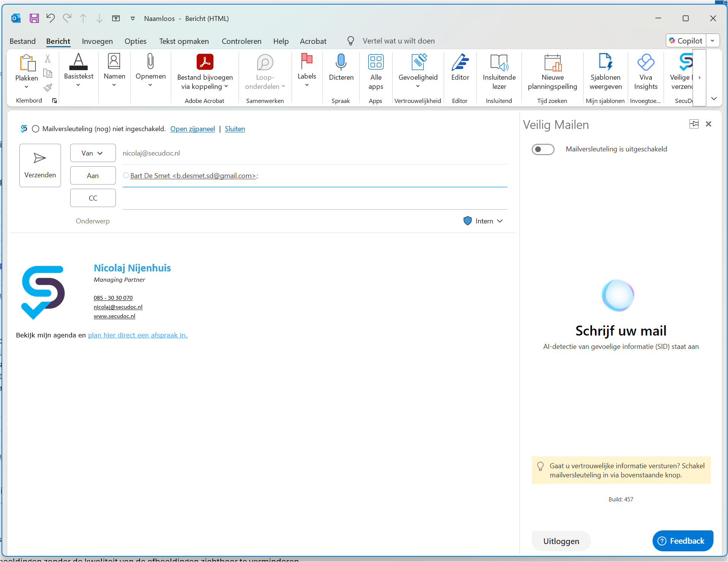Screen dimensions: 728x562
Task: Go to previous item with the up arrow
Action: (x=83, y=18)
